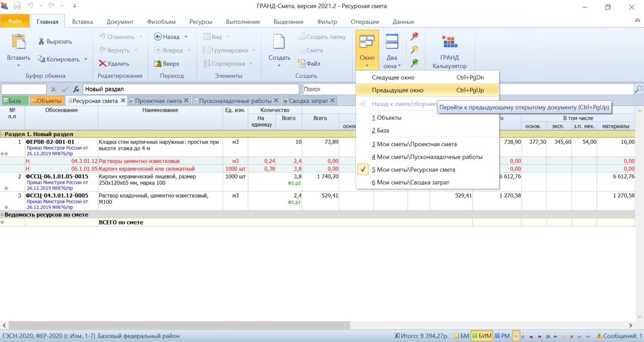Click the Удалить red cross icon
This screenshot has height=342, width=644.
[103, 64]
